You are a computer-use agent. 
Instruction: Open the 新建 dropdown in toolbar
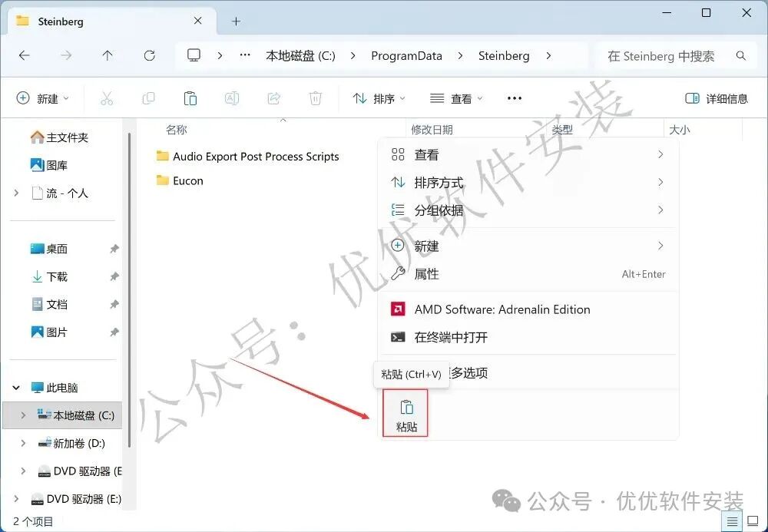tap(43, 99)
